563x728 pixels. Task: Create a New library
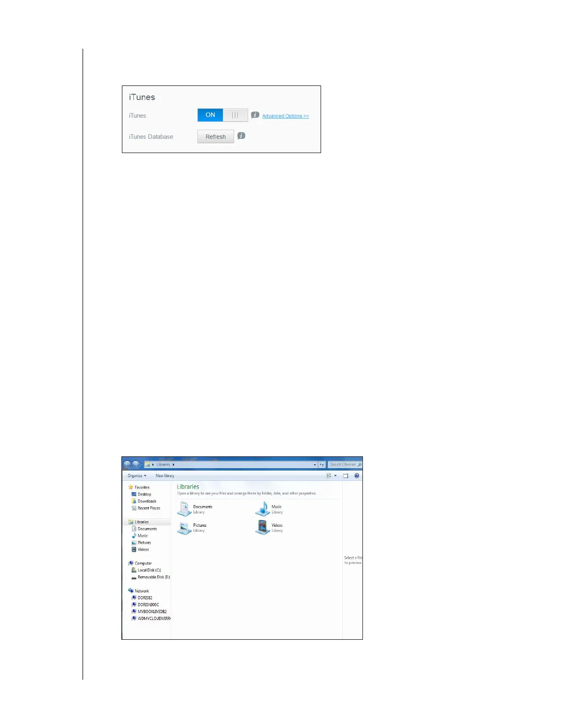165,476
